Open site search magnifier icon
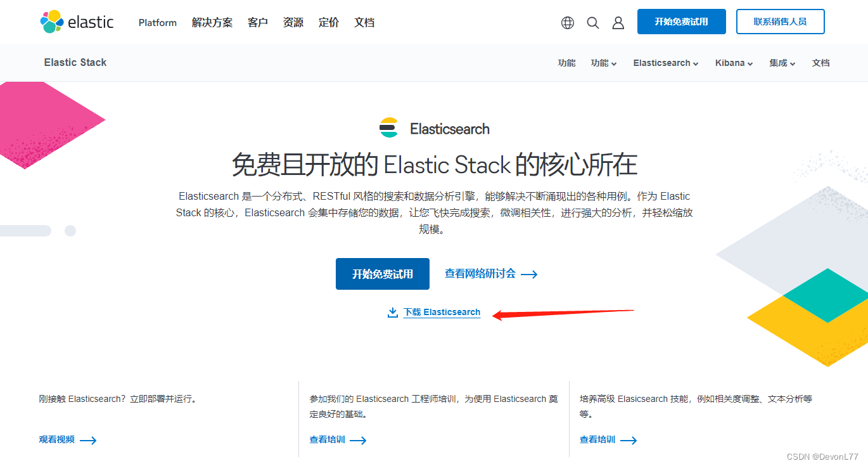 593,23
